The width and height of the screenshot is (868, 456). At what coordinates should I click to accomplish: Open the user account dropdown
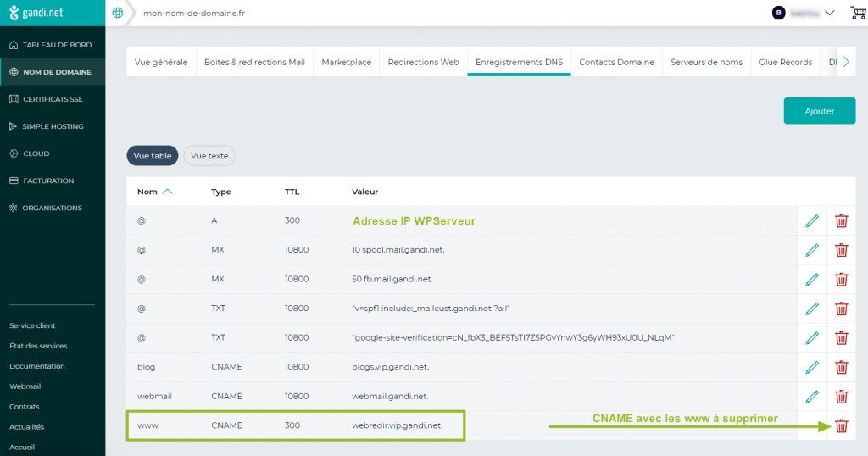click(804, 13)
